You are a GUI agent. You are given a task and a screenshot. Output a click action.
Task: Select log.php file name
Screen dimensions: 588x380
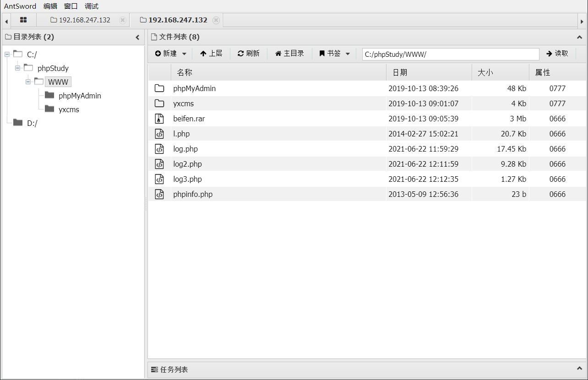185,149
